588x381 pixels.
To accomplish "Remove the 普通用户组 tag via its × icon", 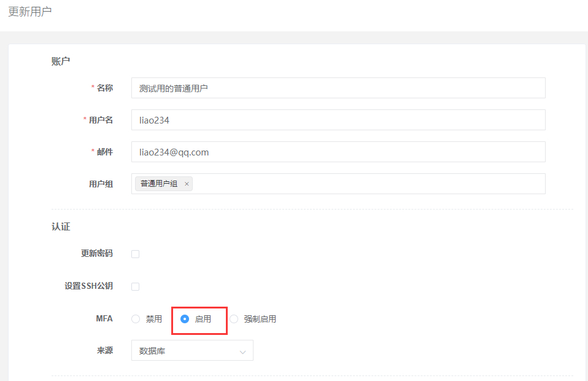I will 187,184.
